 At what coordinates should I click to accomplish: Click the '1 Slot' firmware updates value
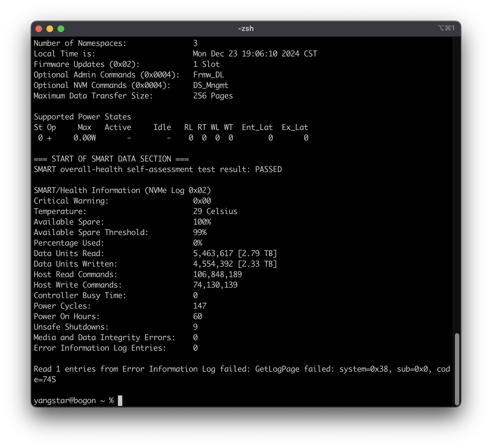[x=206, y=64]
